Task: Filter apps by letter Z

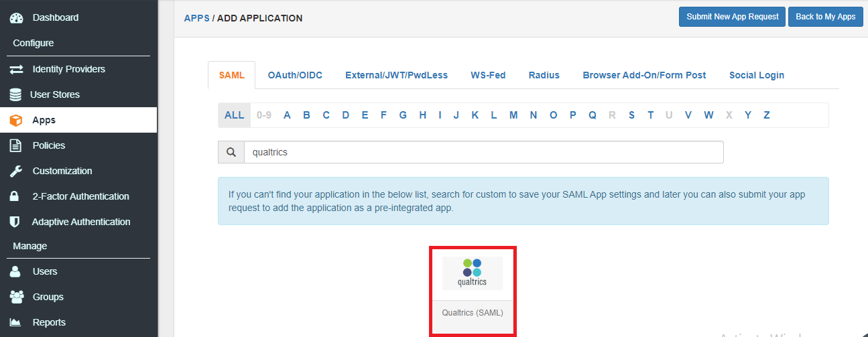Action: (766, 115)
